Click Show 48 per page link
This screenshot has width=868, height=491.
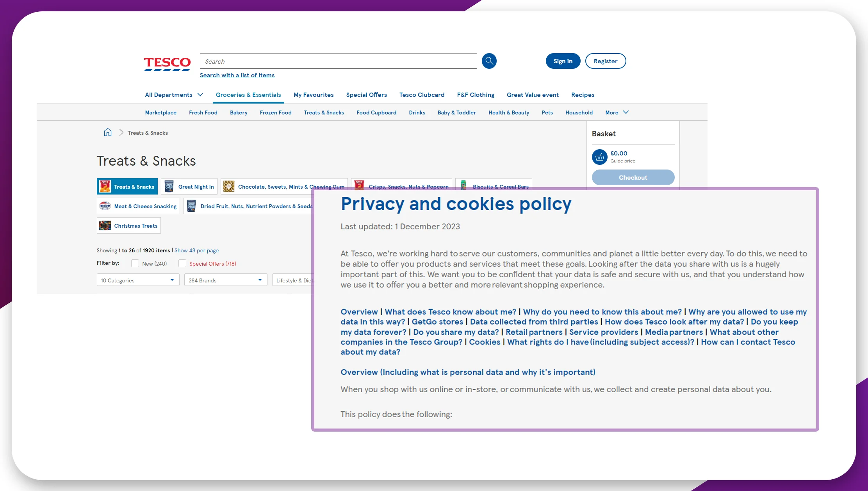(196, 250)
